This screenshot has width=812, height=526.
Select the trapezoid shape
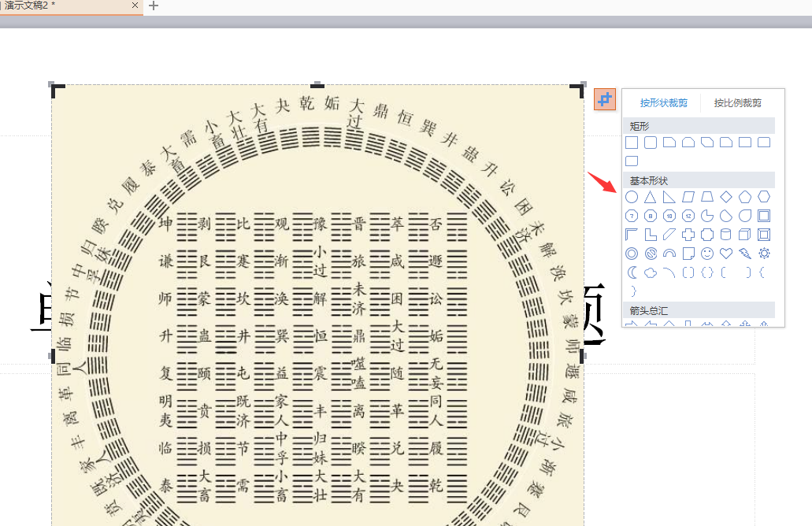707,197
